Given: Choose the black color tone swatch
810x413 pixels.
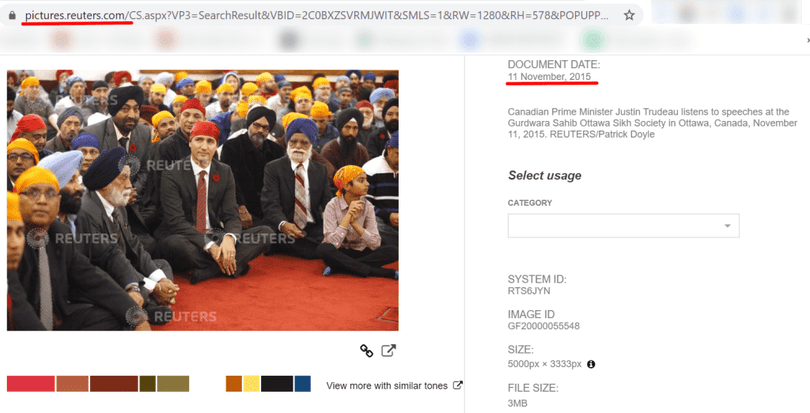Looking at the screenshot, I should pyautogui.click(x=277, y=384).
